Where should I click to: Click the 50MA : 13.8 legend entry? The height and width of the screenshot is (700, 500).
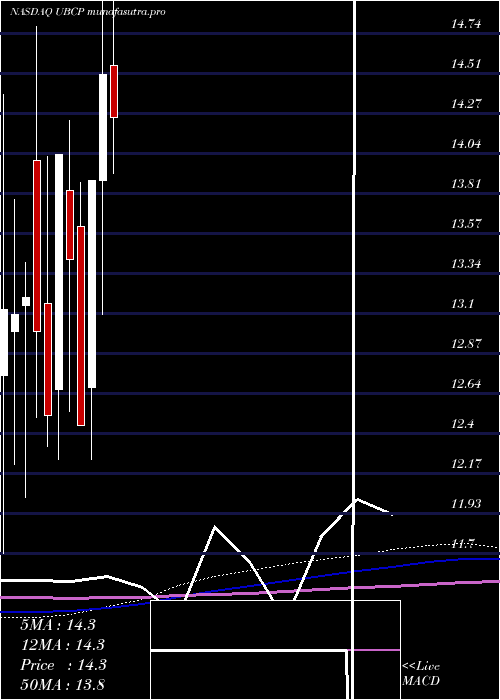62,684
